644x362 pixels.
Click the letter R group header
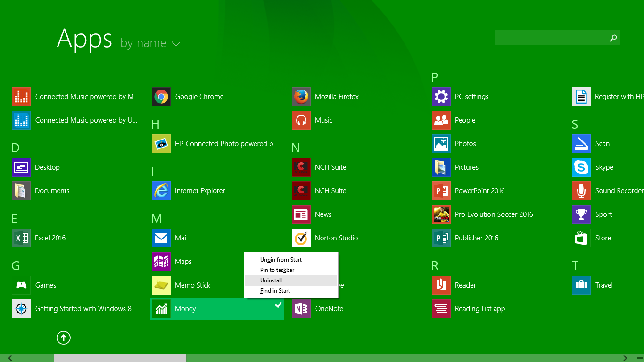point(435,266)
